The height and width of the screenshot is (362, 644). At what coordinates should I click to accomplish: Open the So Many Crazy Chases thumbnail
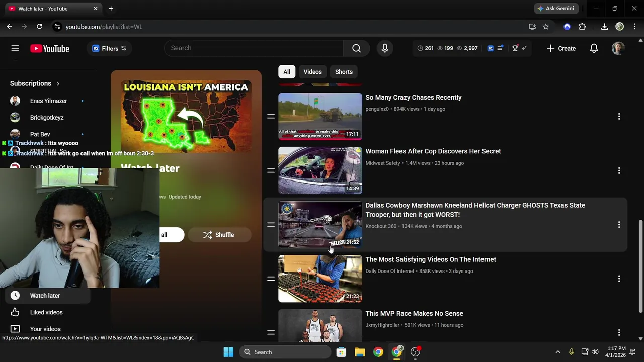coord(320,117)
